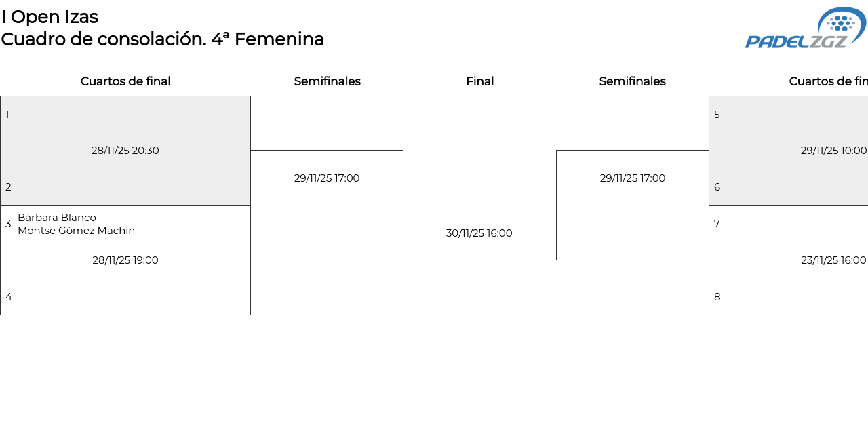Select the 'Cuadro de consolación. 4ª Femenina' heading
The image size is (868, 428).
[162, 39]
